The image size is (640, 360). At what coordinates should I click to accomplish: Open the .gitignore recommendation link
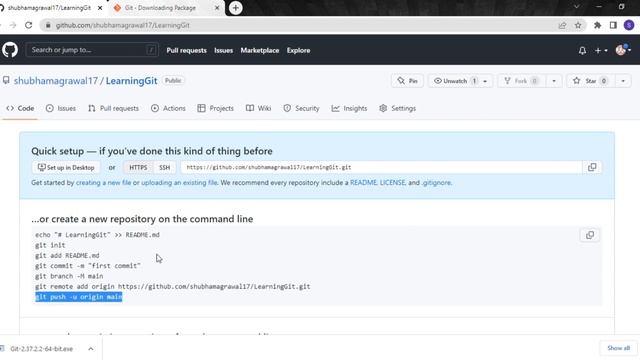(x=436, y=183)
